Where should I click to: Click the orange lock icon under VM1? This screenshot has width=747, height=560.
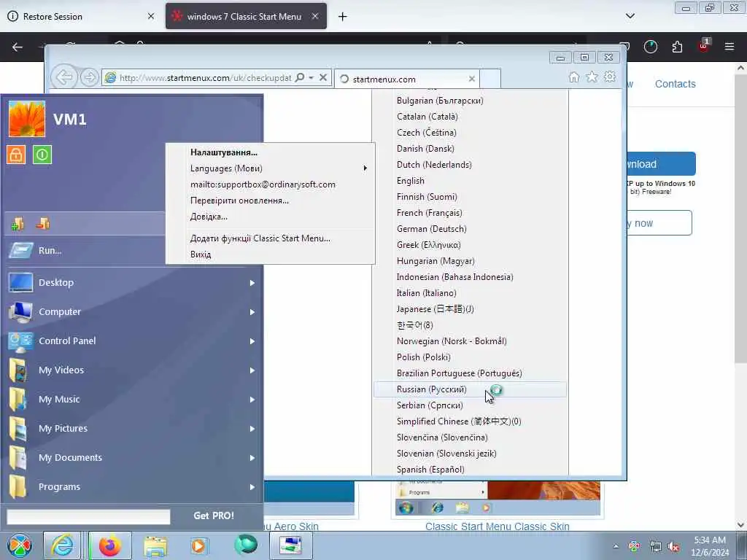[16, 155]
